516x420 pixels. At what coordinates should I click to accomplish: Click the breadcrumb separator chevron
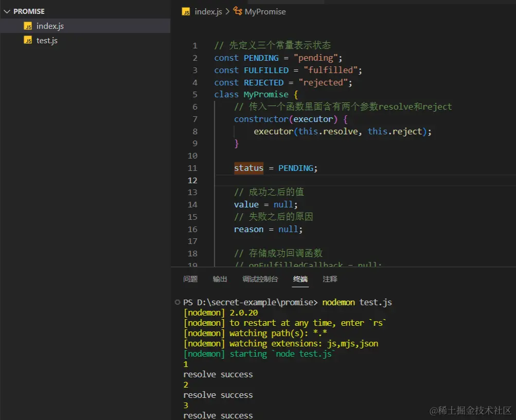coord(227,12)
